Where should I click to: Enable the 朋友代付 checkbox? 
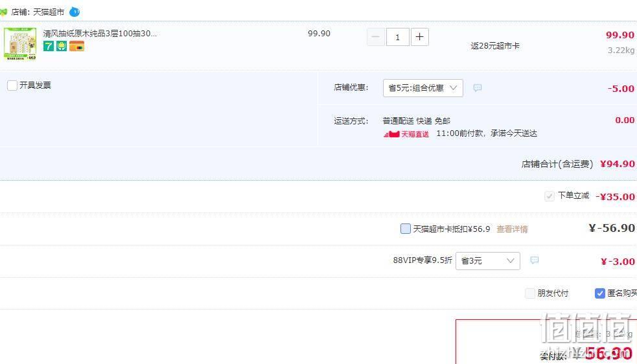[x=529, y=293]
